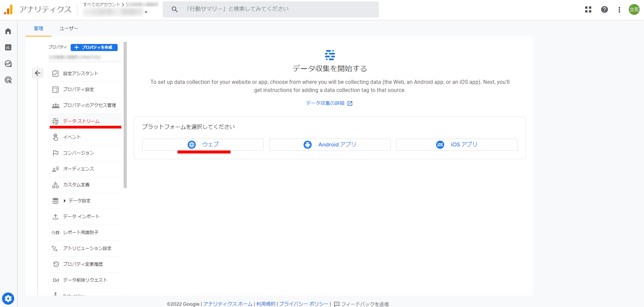644x307 pixels.
Task: Click the プラットフォームを選択してください heading
Action: [189, 127]
